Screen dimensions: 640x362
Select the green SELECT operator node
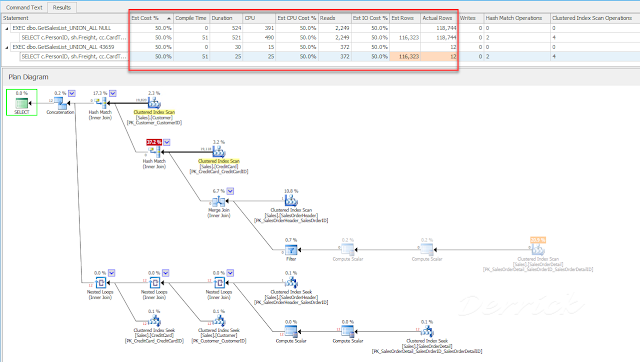pos(22,102)
